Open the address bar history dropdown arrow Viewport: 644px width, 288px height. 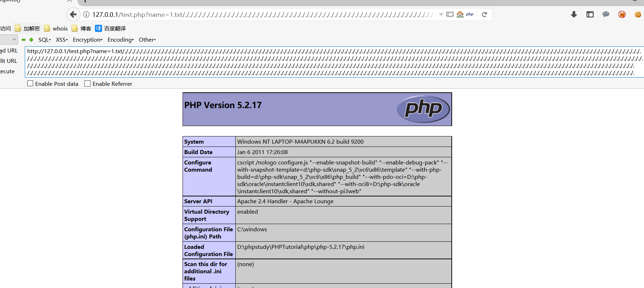coord(441,15)
